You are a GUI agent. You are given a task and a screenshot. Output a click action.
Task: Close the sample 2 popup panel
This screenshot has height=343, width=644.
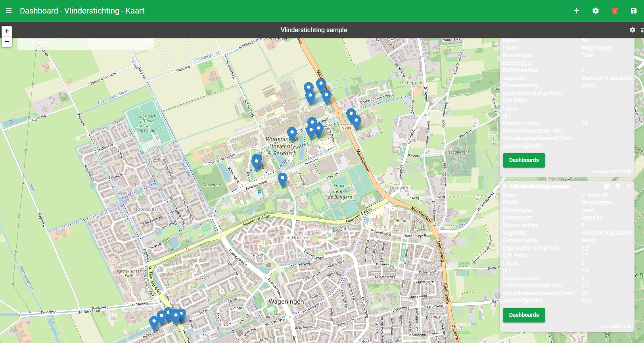point(629,186)
